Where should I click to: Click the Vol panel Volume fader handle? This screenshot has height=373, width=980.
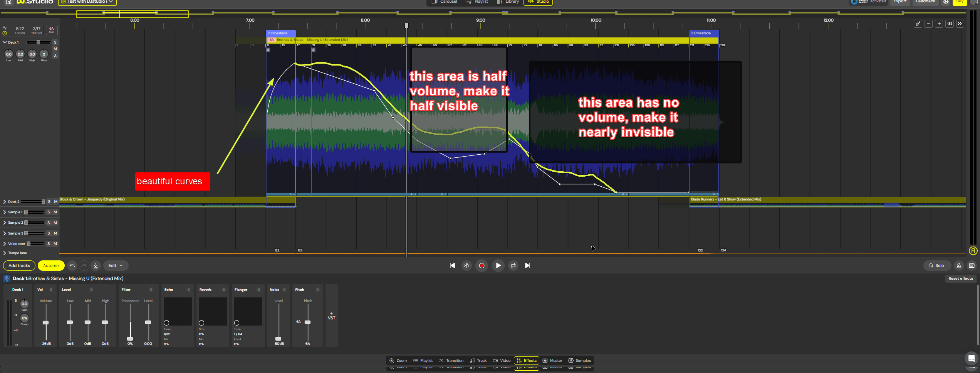click(45, 322)
